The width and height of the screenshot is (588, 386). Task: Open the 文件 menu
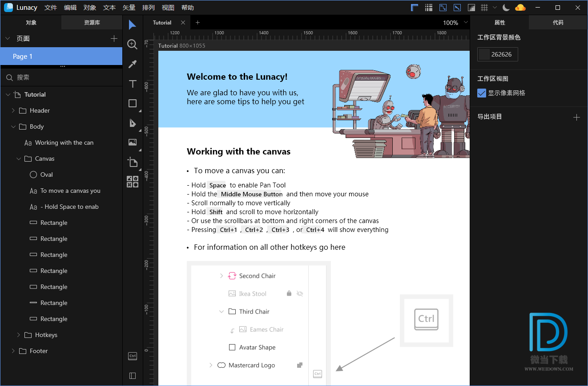pyautogui.click(x=51, y=8)
